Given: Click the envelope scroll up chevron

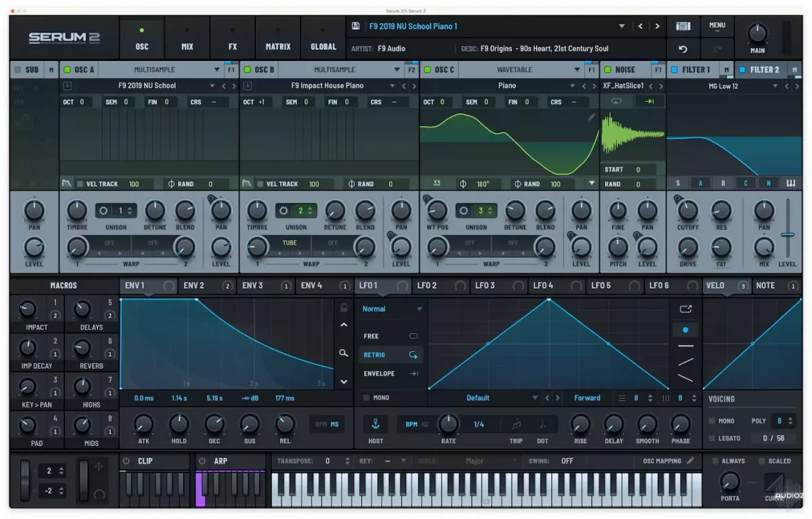Looking at the screenshot, I should pyautogui.click(x=344, y=325).
